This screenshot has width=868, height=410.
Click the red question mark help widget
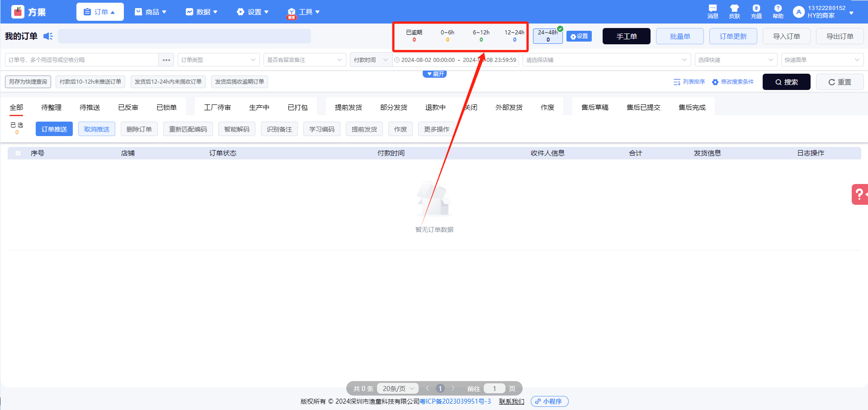pyautogui.click(x=860, y=194)
